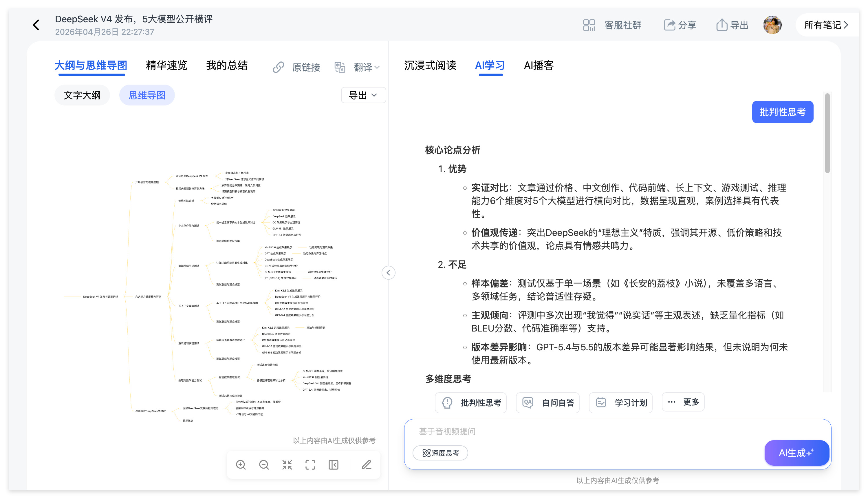Edit the mind map with pencil icon
This screenshot has width=868, height=499.
[366, 465]
